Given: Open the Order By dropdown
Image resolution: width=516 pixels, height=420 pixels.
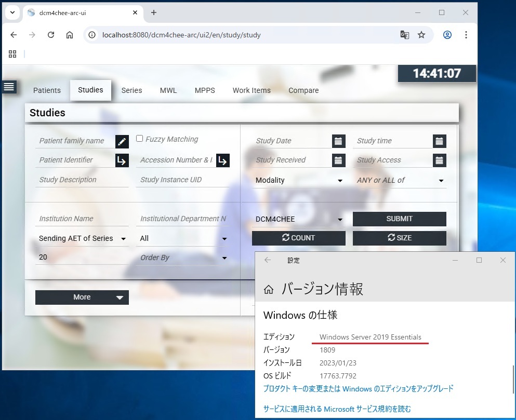Looking at the screenshot, I should tap(183, 258).
